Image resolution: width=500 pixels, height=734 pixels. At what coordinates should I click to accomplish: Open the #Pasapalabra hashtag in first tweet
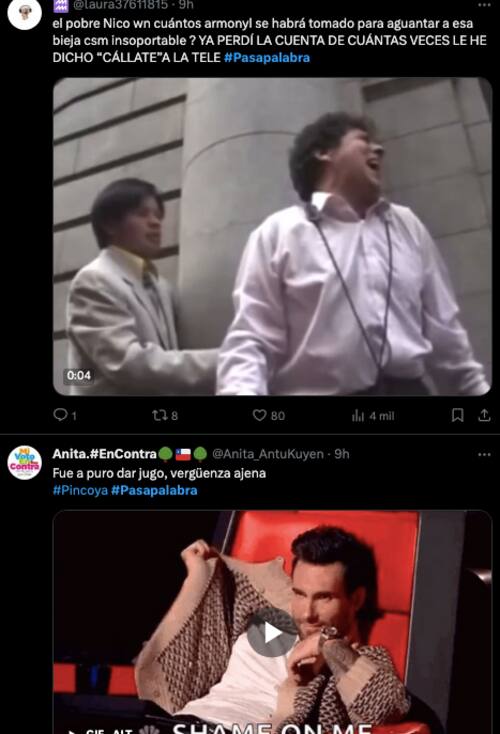click(267, 58)
